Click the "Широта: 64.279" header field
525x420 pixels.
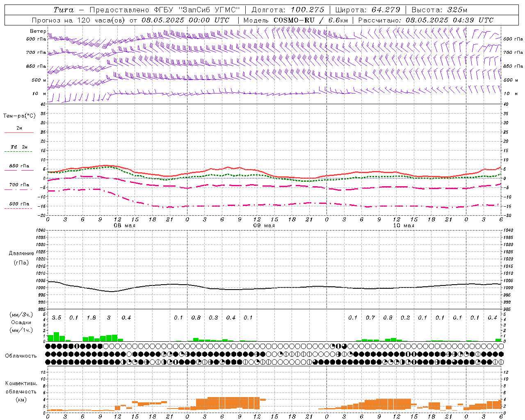pos(367,10)
